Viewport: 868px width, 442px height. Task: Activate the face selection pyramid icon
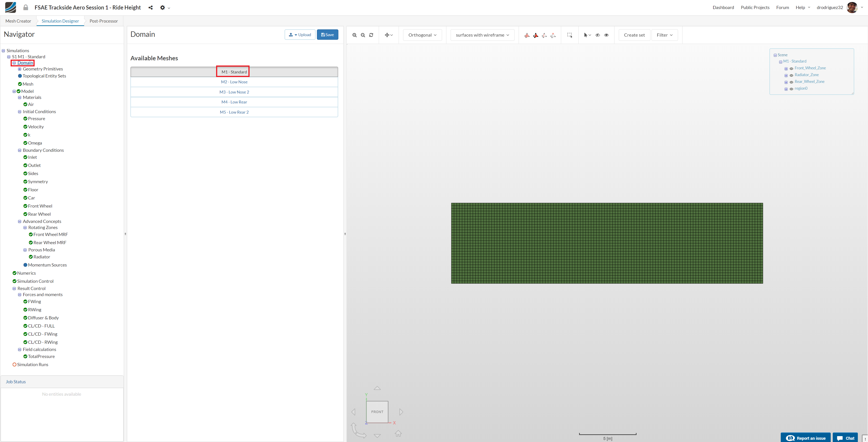click(x=535, y=35)
